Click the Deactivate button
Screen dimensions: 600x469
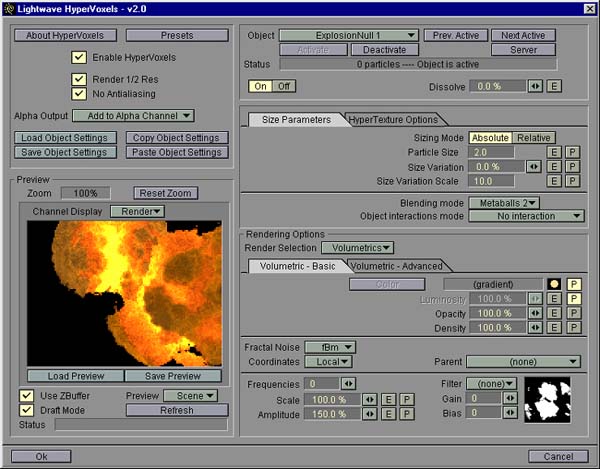(385, 50)
